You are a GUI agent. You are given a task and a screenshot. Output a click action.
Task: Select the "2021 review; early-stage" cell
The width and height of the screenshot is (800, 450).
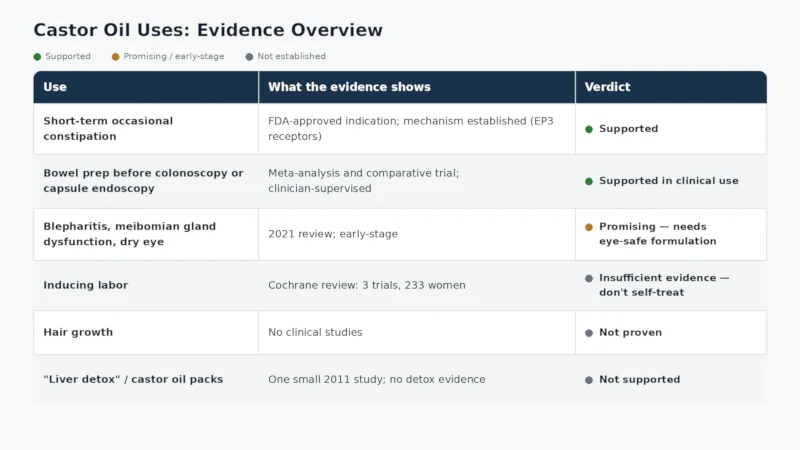[x=417, y=234]
